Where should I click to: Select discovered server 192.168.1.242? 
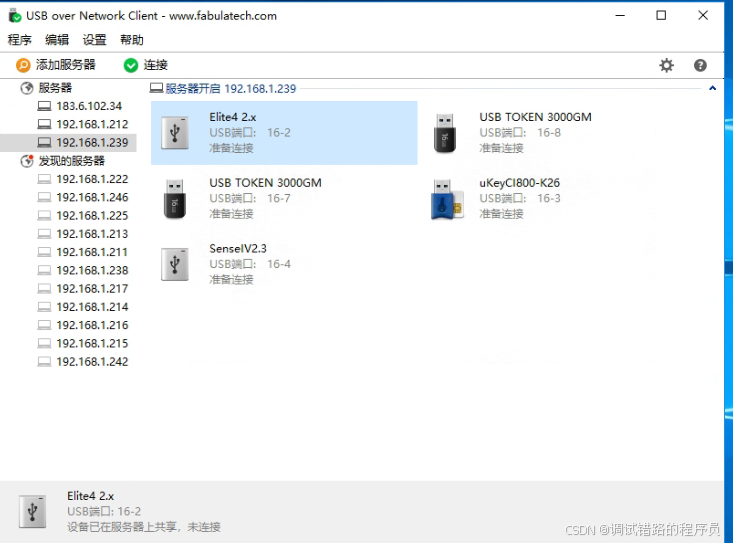(92, 361)
